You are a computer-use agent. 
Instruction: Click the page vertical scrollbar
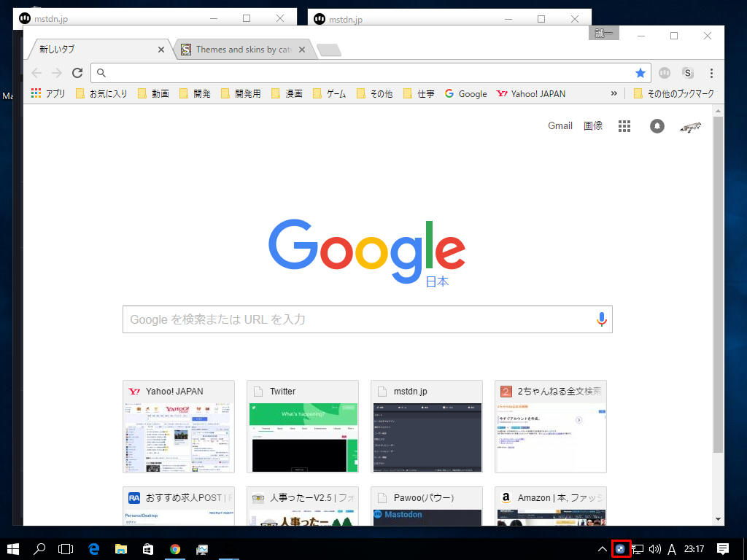tap(718, 284)
